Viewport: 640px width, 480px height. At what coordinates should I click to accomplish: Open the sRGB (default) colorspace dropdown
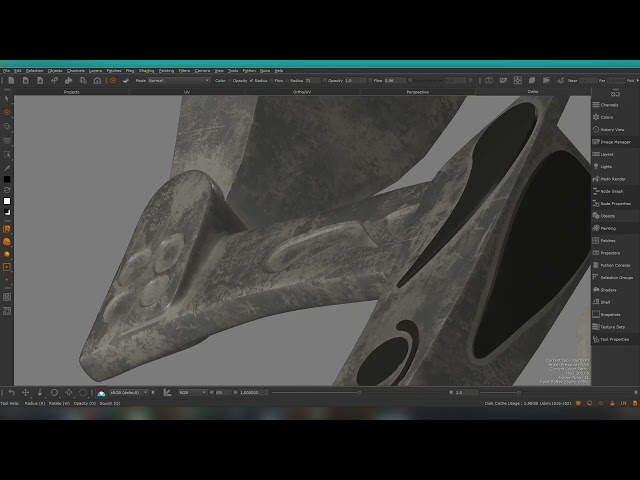point(129,392)
